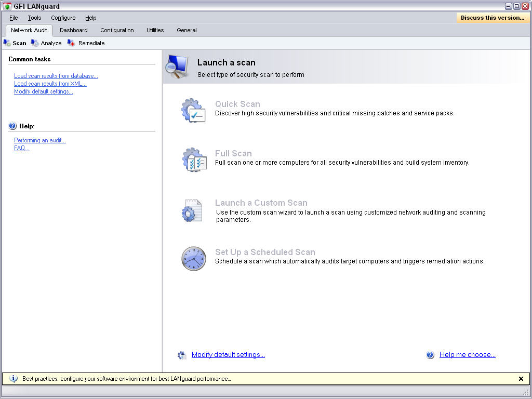Open the Tools menu
This screenshot has height=399, width=532.
pos(34,18)
